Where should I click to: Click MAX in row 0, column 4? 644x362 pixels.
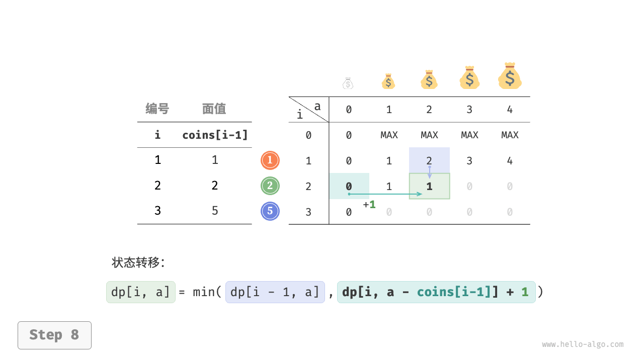pos(510,135)
